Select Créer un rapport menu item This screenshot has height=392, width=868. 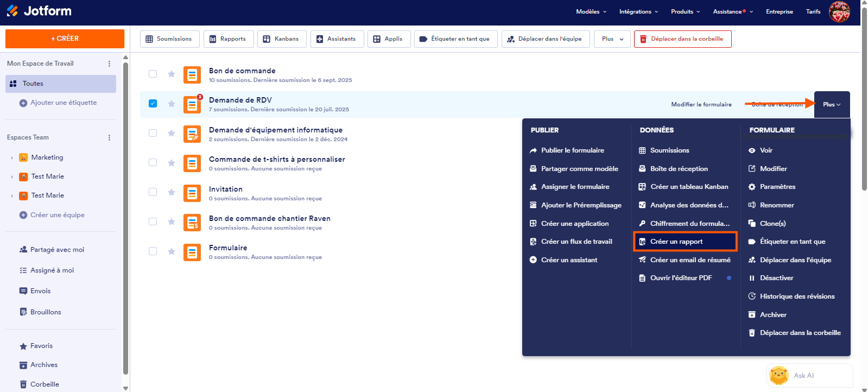click(x=685, y=242)
